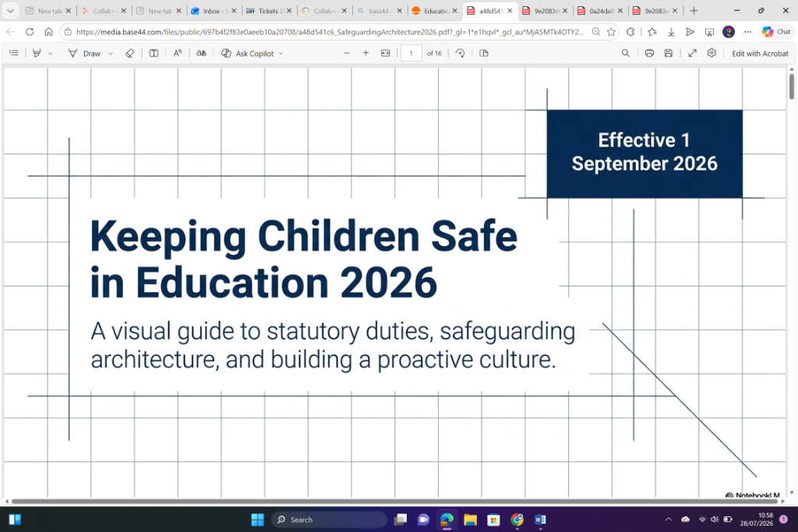798x532 pixels.
Task: Open the address bar zoom indicator
Action: pos(596,31)
